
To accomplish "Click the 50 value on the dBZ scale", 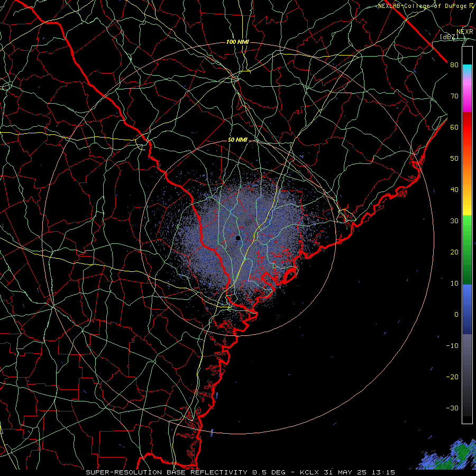I will click(454, 159).
